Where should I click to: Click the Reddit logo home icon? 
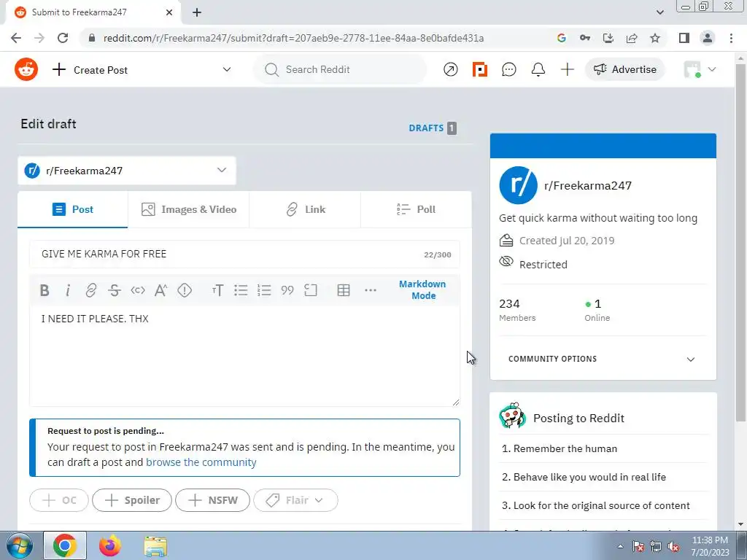coord(26,69)
